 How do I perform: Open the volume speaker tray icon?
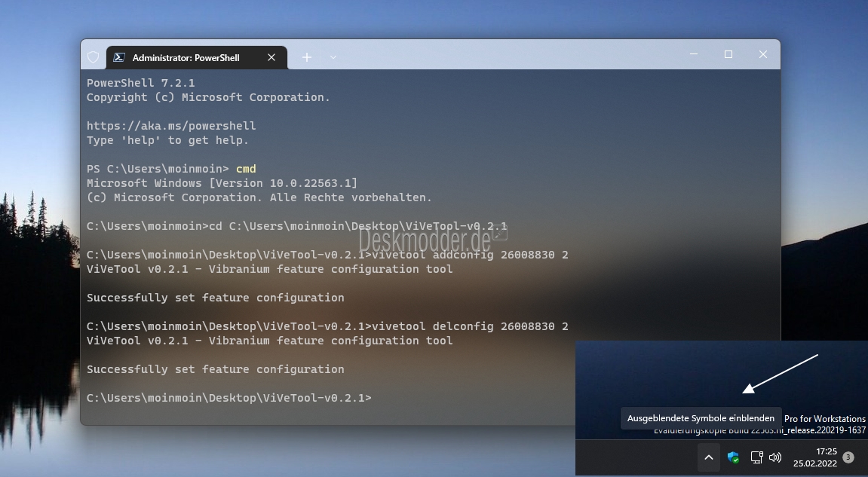point(775,457)
